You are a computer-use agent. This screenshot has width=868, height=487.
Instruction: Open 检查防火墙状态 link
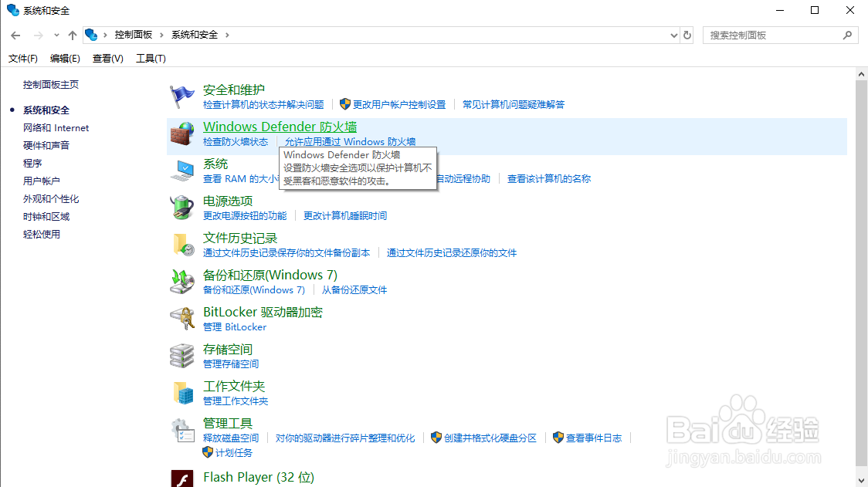pos(236,142)
